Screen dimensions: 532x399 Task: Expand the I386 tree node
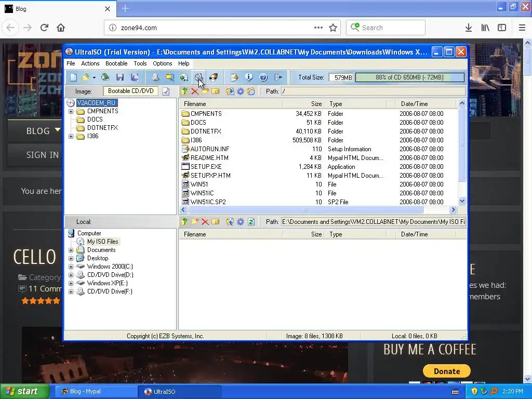[x=71, y=137]
